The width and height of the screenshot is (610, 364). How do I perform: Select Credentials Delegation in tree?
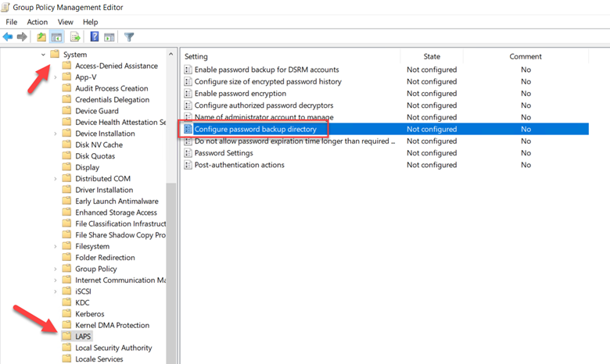[112, 99]
